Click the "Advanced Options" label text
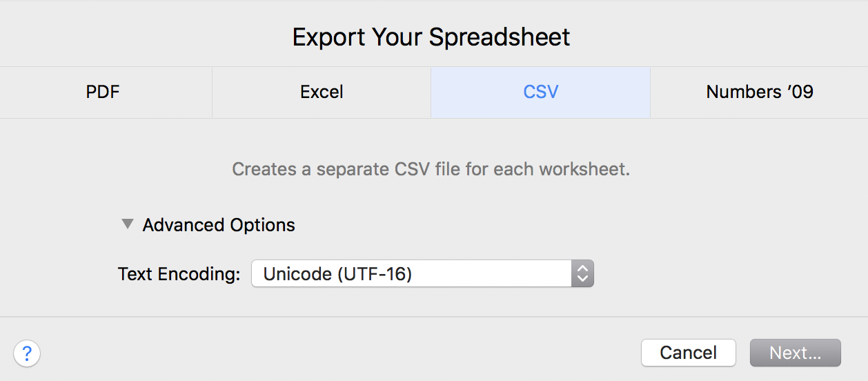 tap(219, 225)
